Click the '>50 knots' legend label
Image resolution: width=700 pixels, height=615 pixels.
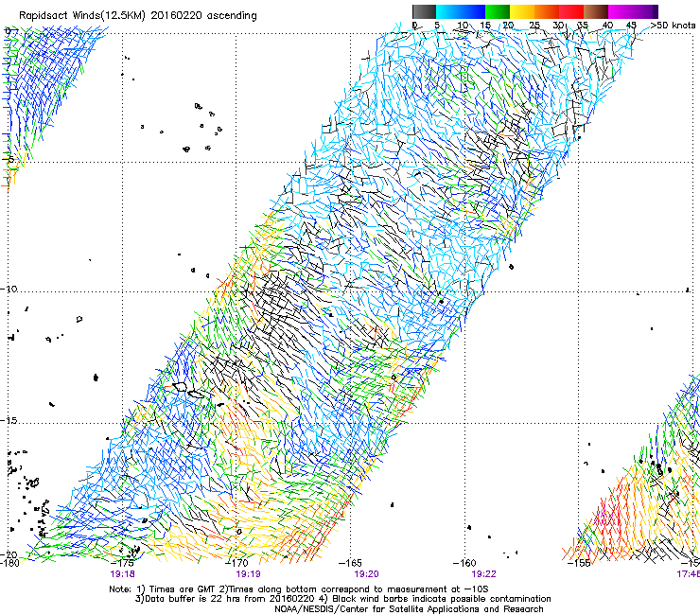pos(673,25)
